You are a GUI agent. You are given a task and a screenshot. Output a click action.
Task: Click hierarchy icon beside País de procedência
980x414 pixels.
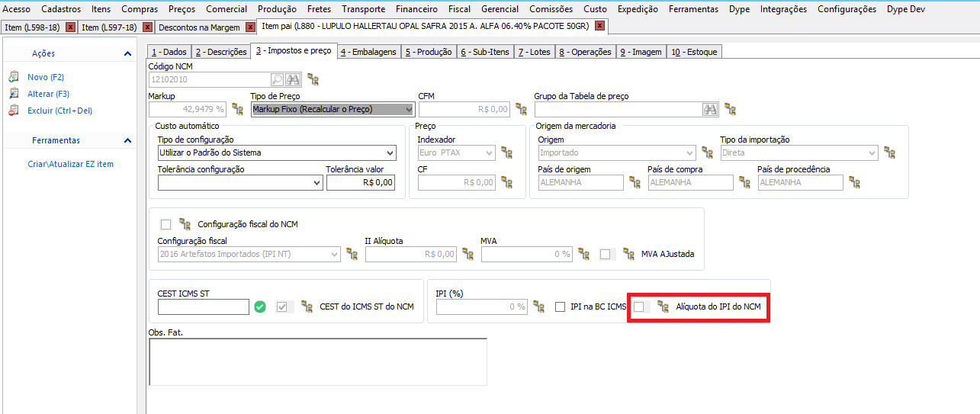(x=854, y=182)
